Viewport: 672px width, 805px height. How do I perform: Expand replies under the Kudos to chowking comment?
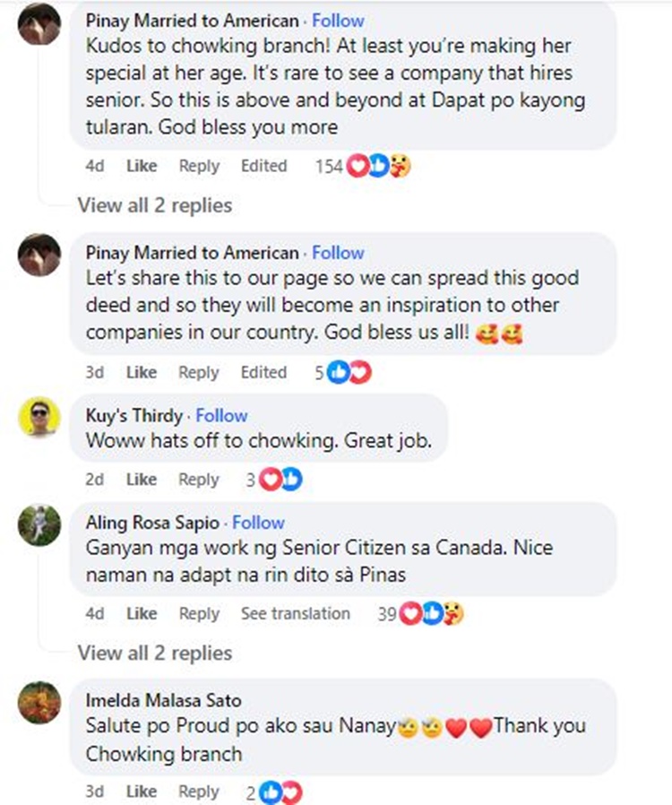point(154,206)
